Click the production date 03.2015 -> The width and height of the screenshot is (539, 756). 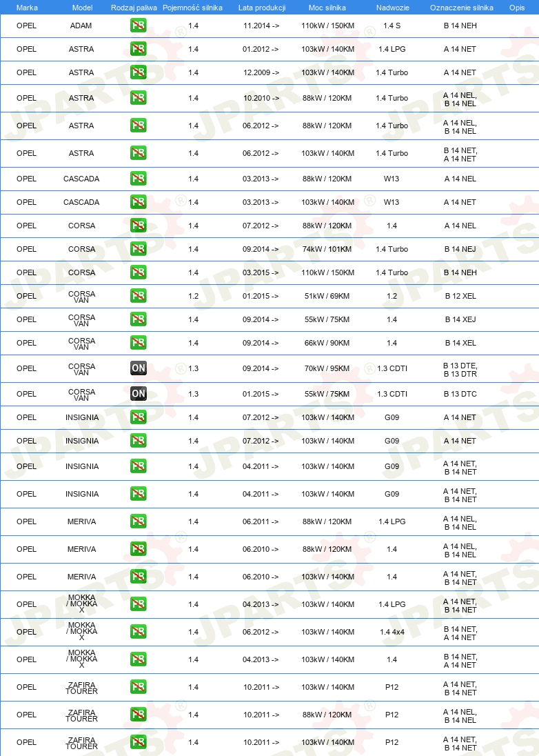coord(261,272)
